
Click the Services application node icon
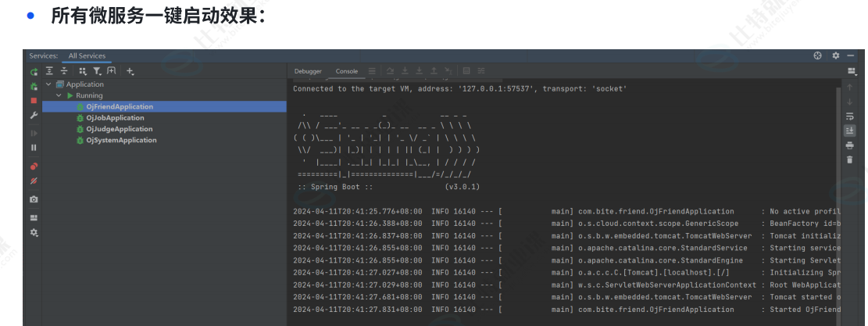click(60, 84)
